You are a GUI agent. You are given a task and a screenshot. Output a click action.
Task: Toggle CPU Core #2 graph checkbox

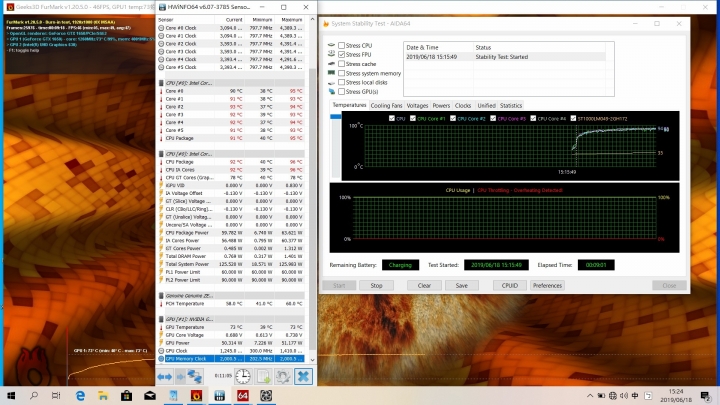tap(453, 118)
